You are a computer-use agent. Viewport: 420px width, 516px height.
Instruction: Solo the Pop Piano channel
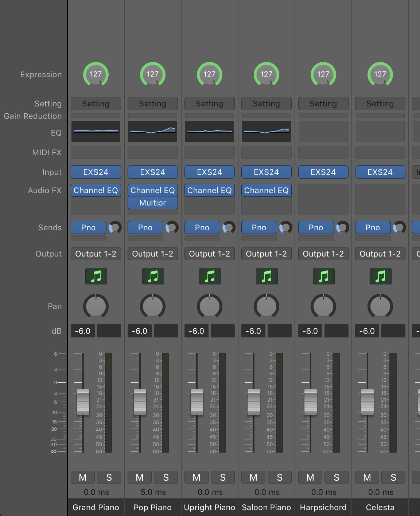click(166, 477)
